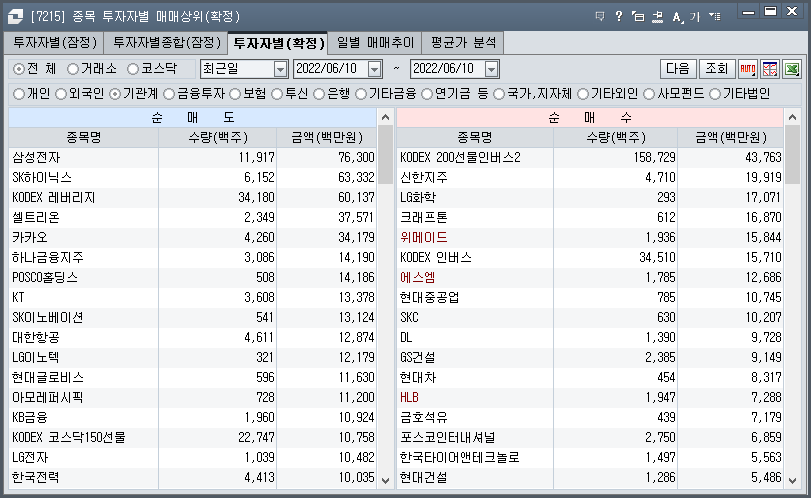The height and width of the screenshot is (498, 811).
Task: Choose the 개인 investor radio button
Action: pos(19,94)
